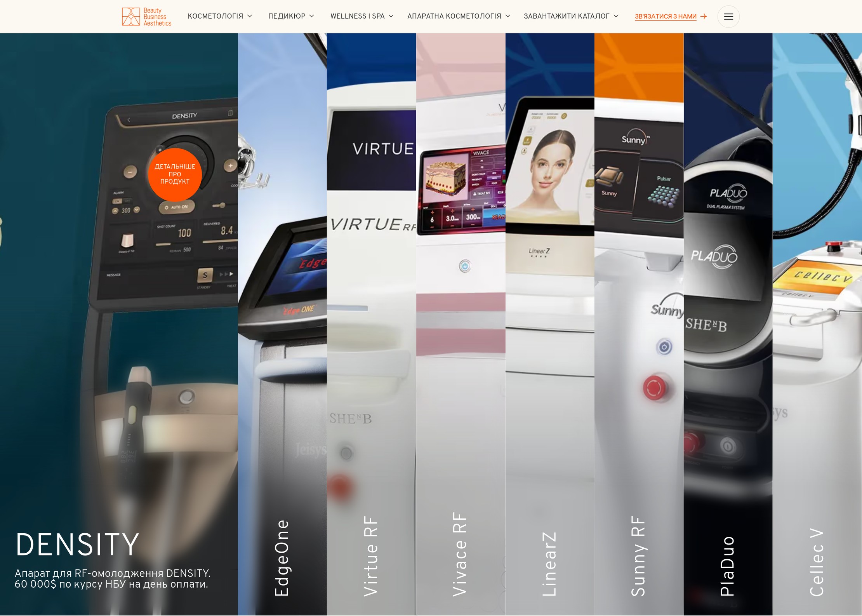Expand the ЗАВАНТАЖИТИ КАТАЛОГ dropdown chevron

pos(616,16)
